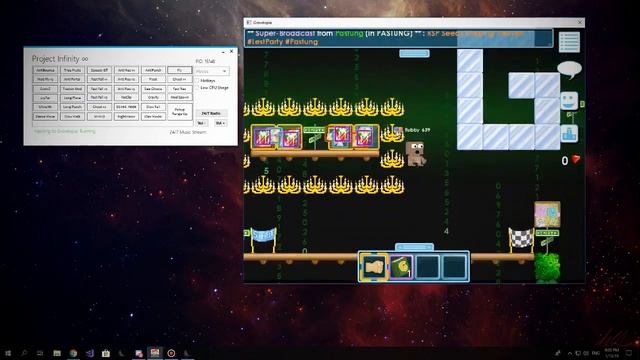This screenshot has height=360, width=640.
Task: Open Visual Studio from the taskbar
Action: coord(89,353)
